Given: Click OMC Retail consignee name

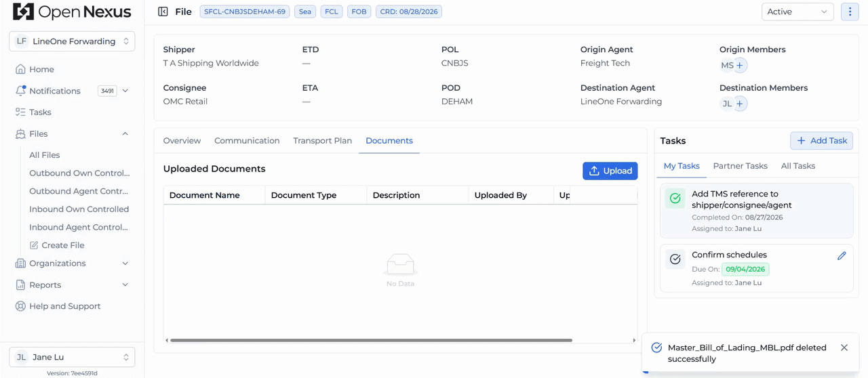Looking at the screenshot, I should click(185, 102).
